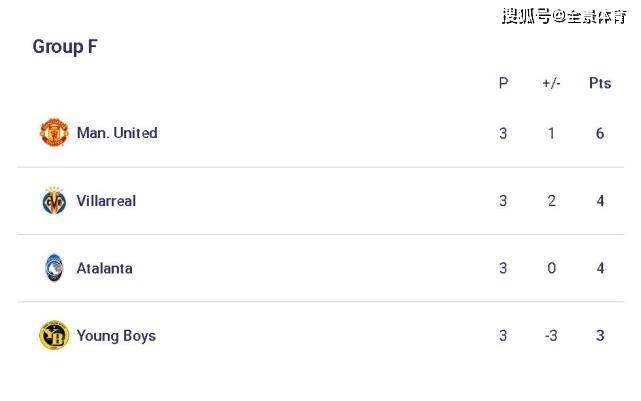Click the Group F heading
641x401 pixels.
pyautogui.click(x=65, y=47)
